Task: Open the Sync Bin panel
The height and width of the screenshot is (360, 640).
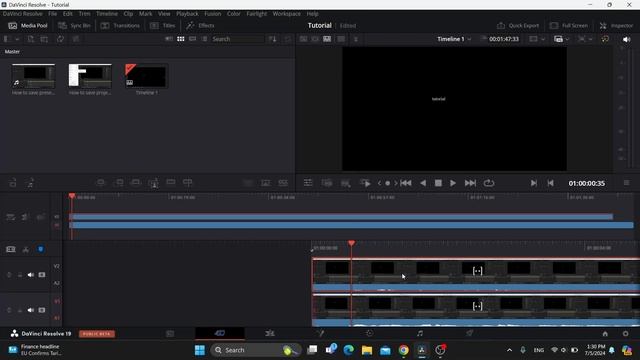Action: point(74,25)
